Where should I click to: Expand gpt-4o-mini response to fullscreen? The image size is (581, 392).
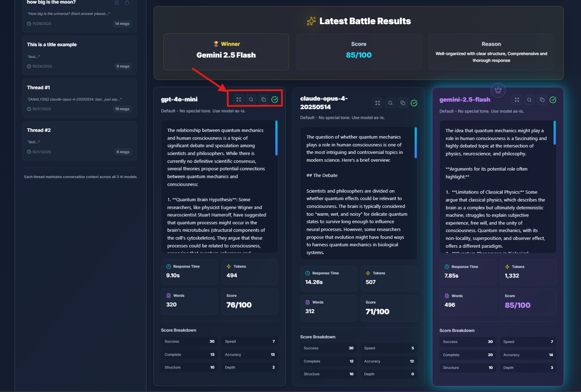coord(239,100)
